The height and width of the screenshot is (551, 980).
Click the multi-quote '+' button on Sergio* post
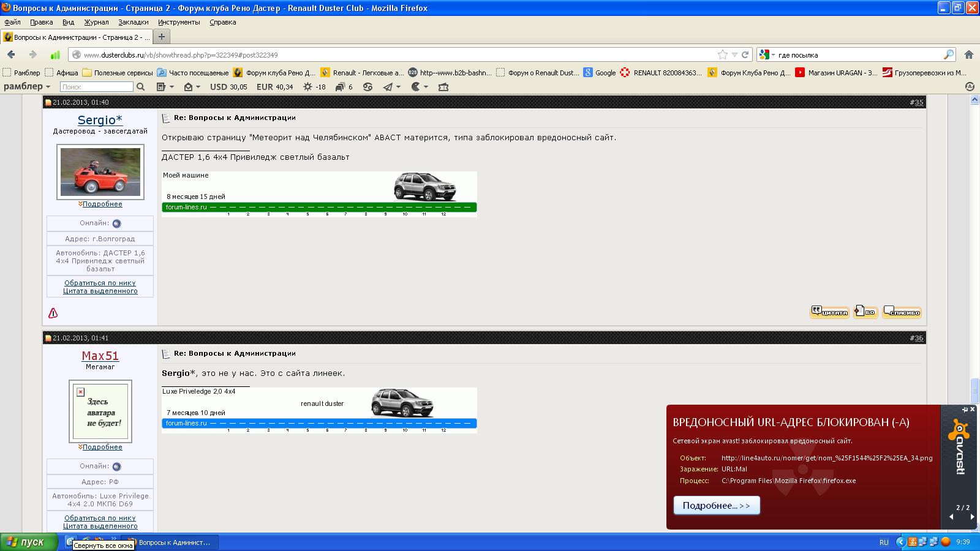[x=865, y=312]
